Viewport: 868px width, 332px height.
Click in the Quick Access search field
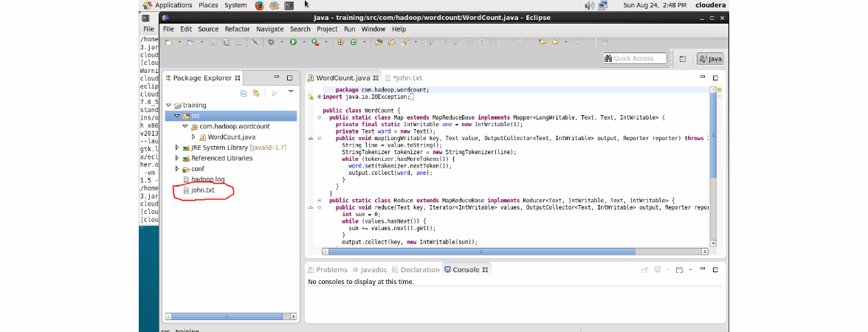(x=634, y=58)
